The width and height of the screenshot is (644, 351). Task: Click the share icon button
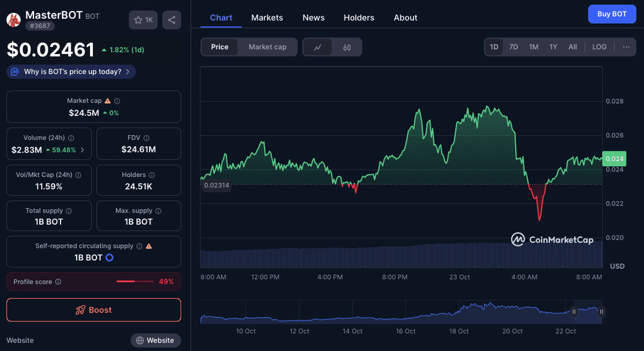click(171, 20)
